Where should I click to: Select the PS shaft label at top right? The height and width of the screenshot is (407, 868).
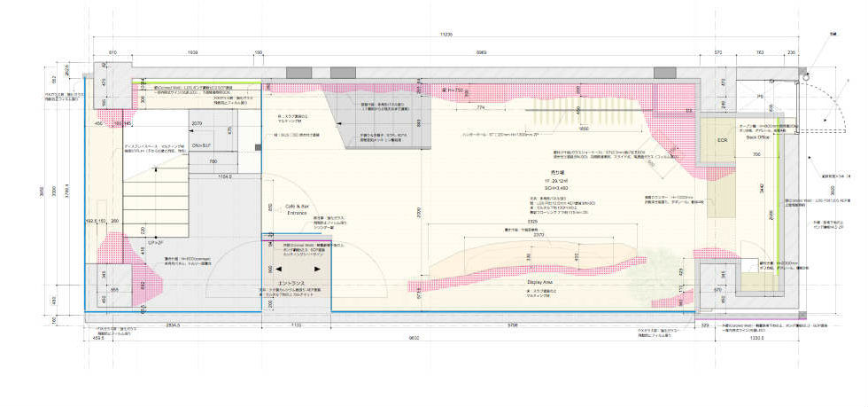(760, 96)
